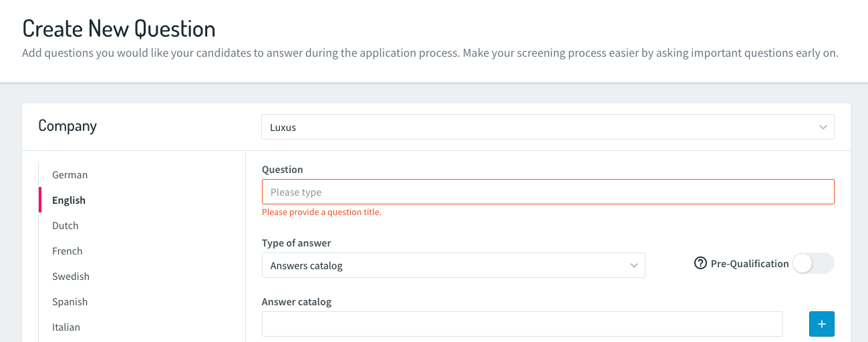The image size is (868, 342).
Task: Enable the Pre-Qualification toggle switch
Action: point(813,264)
